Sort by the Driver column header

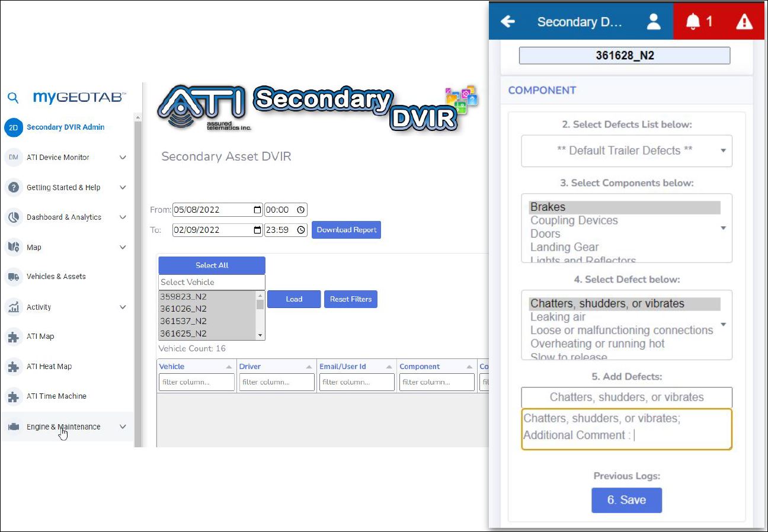coord(276,367)
